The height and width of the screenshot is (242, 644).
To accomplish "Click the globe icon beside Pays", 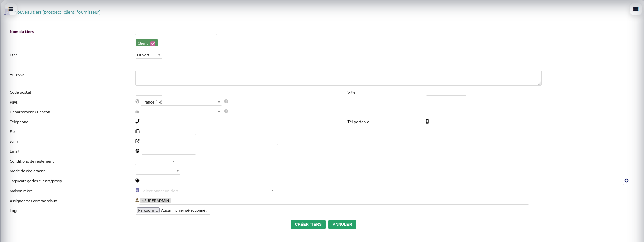I will click(x=137, y=101).
